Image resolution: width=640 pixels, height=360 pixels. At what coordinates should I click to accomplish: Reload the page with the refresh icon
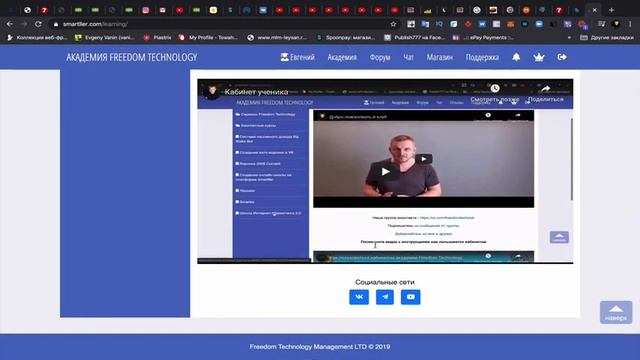click(38, 24)
